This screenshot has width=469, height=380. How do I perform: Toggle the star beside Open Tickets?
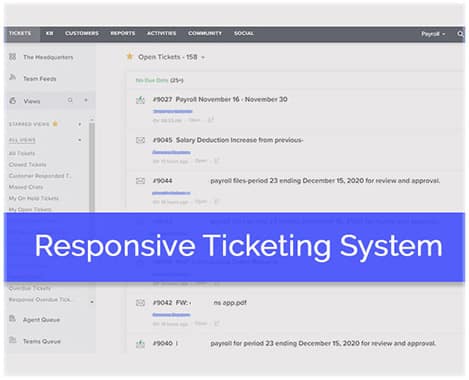coord(130,56)
